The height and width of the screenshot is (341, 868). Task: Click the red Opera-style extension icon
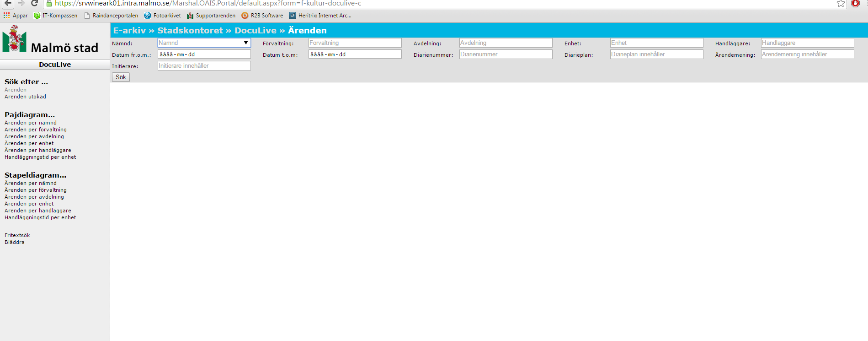click(x=855, y=3)
